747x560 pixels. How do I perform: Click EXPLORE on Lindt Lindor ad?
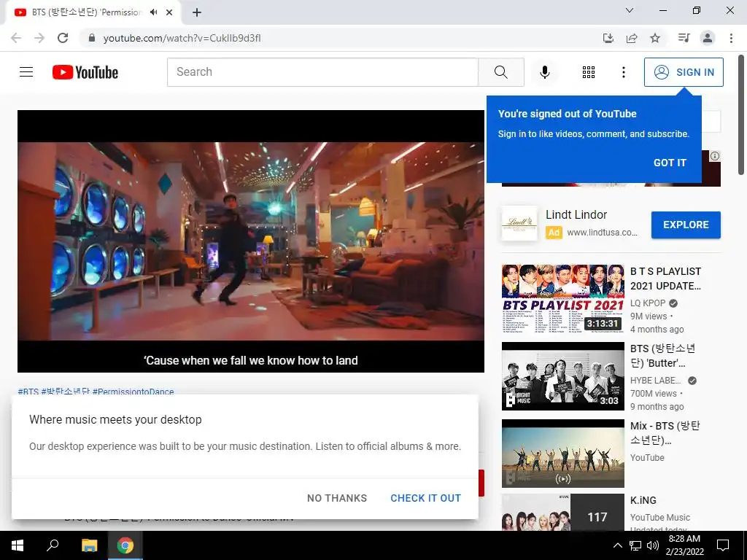pos(686,225)
